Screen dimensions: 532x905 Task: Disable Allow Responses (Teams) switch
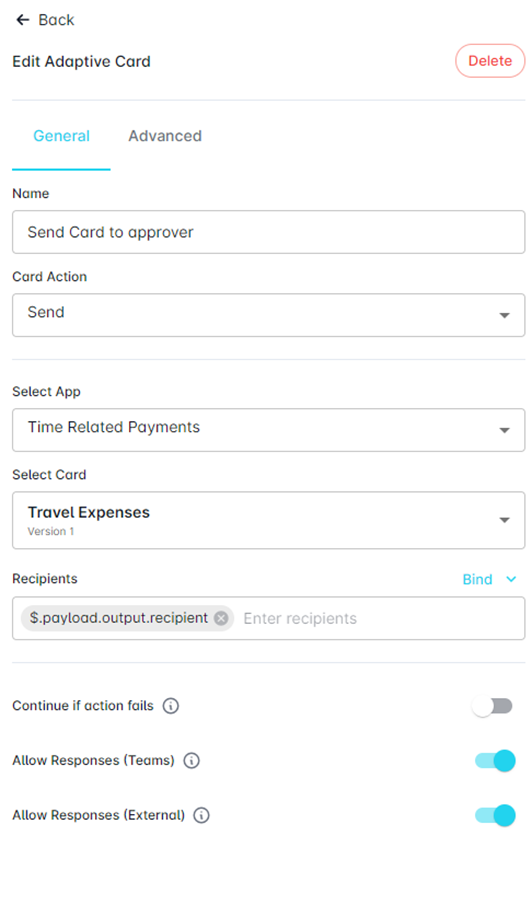click(x=495, y=761)
